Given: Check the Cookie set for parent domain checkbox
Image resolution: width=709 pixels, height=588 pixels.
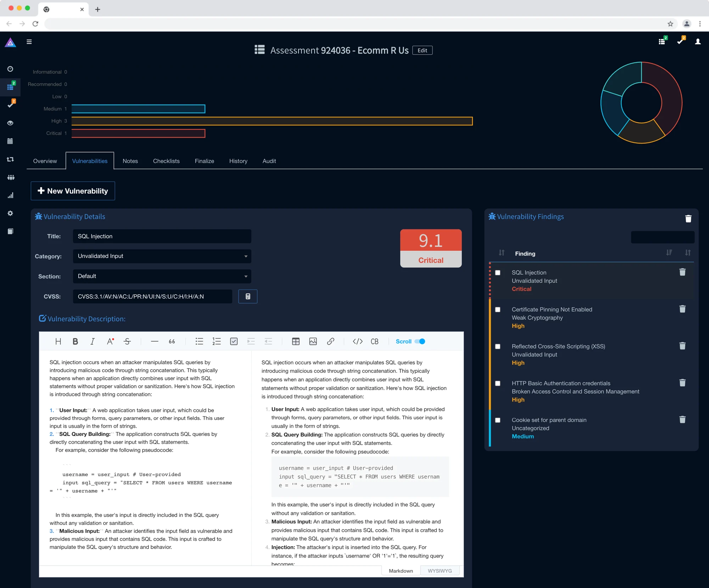Looking at the screenshot, I should (x=498, y=420).
